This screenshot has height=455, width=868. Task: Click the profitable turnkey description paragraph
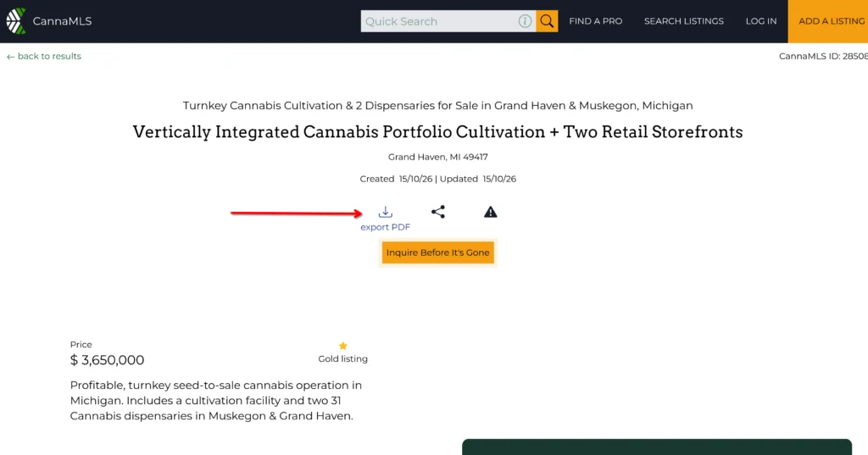coord(216,400)
